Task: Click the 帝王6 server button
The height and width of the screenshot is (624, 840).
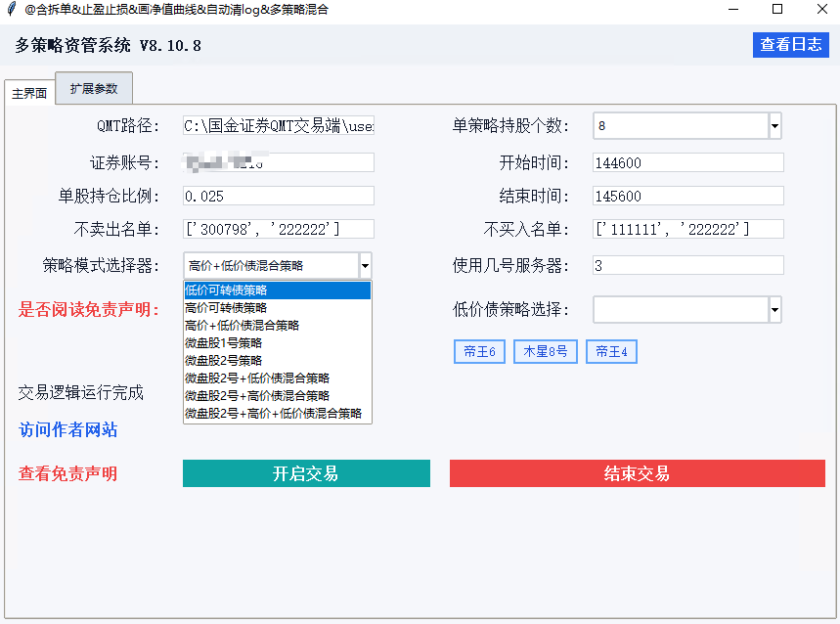Action: [478, 352]
